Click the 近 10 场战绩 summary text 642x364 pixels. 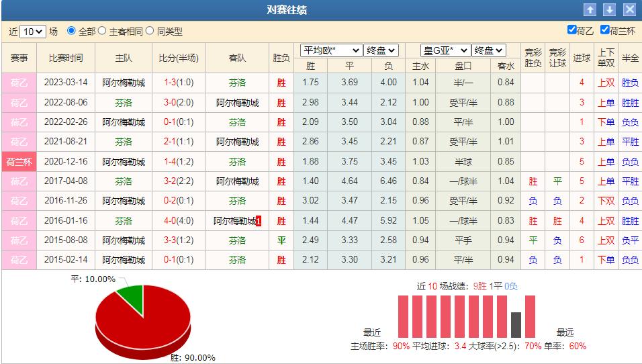click(467, 286)
